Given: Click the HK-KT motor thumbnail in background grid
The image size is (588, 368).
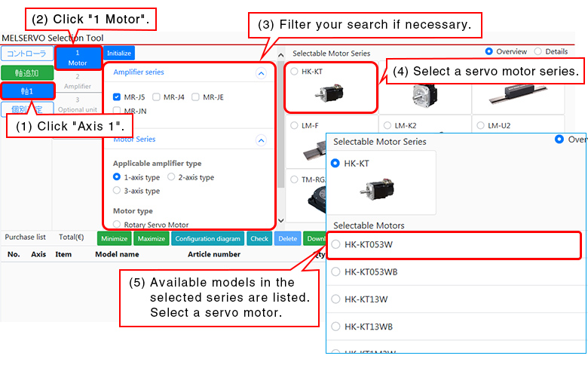Looking at the screenshot, I should click(329, 93).
